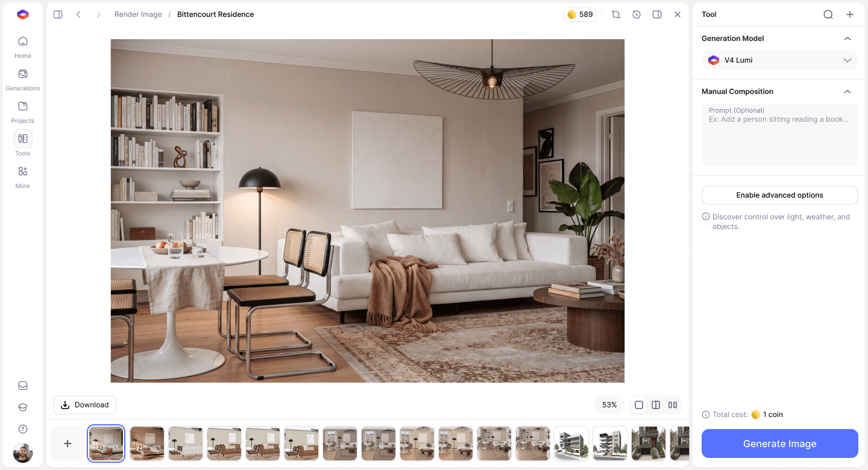Open Projects in the sidebar
868x470 pixels.
click(x=22, y=112)
